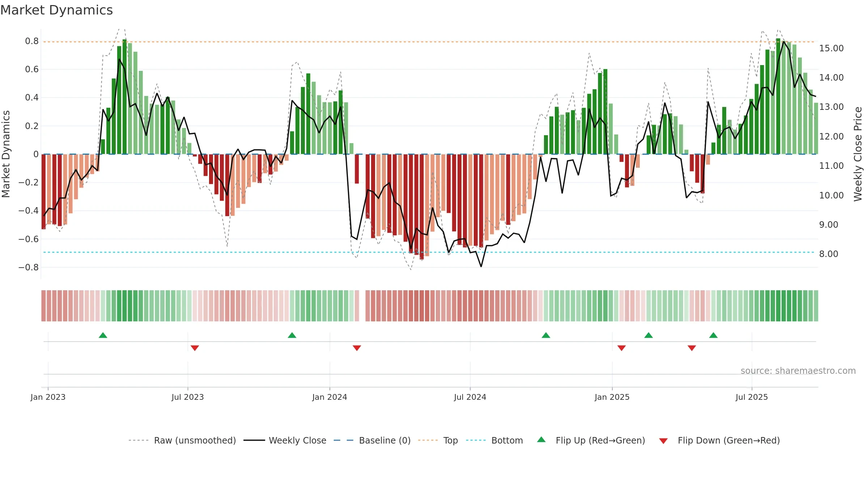Screen dimensions: 868x488
Task: Click the Jan 2023 x-axis label
Action: pos(48,397)
